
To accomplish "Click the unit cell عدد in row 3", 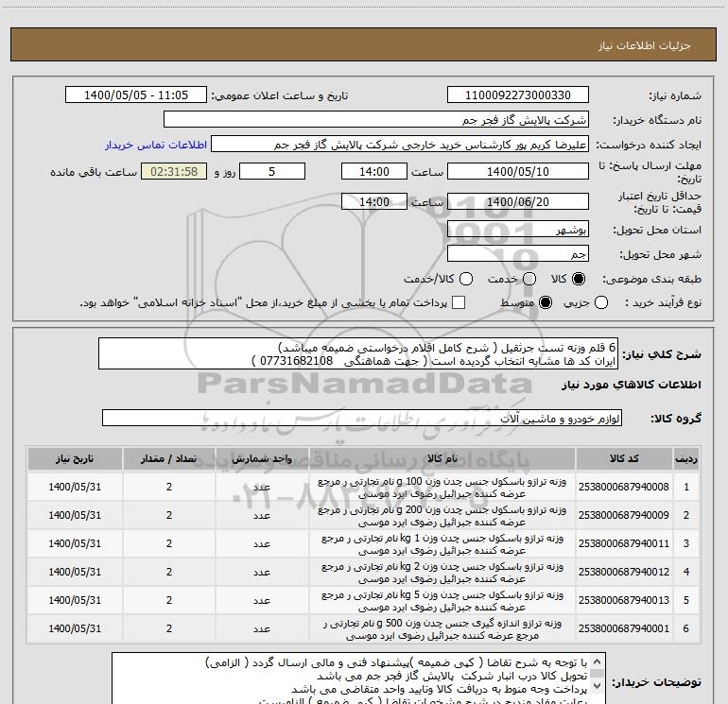I will tap(262, 543).
